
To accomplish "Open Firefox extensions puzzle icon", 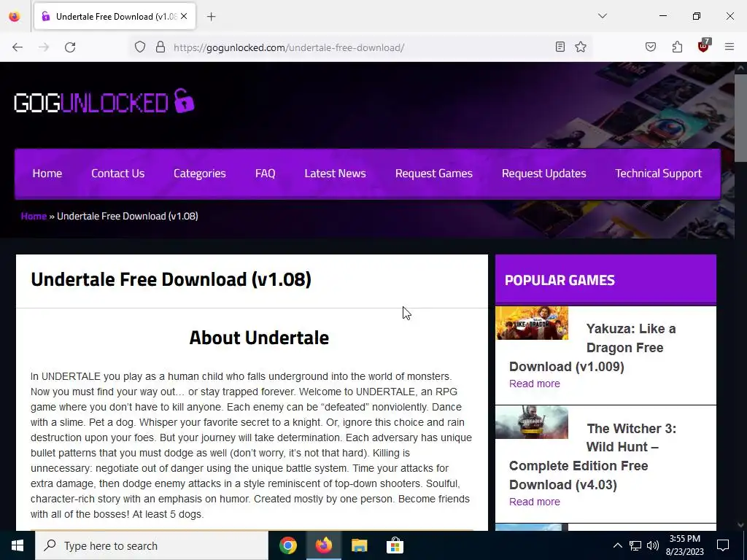I will 677,47.
